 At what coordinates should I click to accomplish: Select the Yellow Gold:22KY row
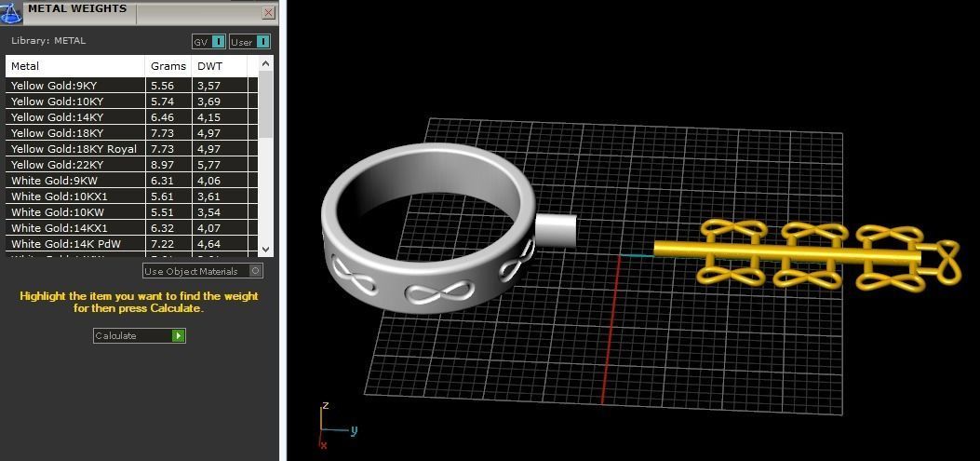point(132,165)
